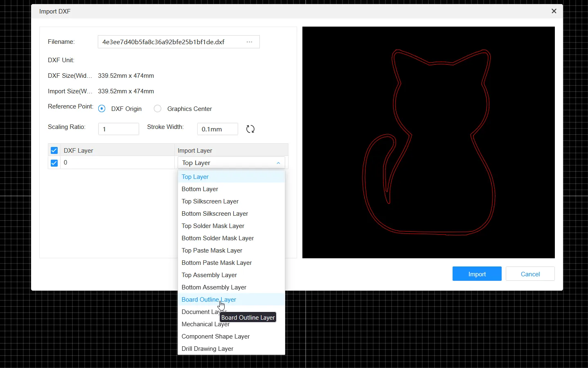Select Top Assembly Layer option
Image resolution: width=588 pixels, height=368 pixels.
[x=232, y=275]
